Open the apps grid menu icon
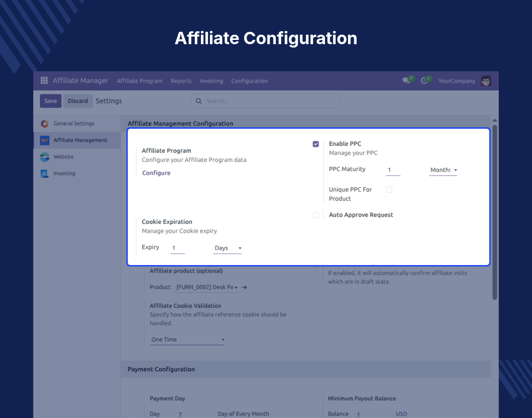The width and height of the screenshot is (532, 418). pos(44,80)
